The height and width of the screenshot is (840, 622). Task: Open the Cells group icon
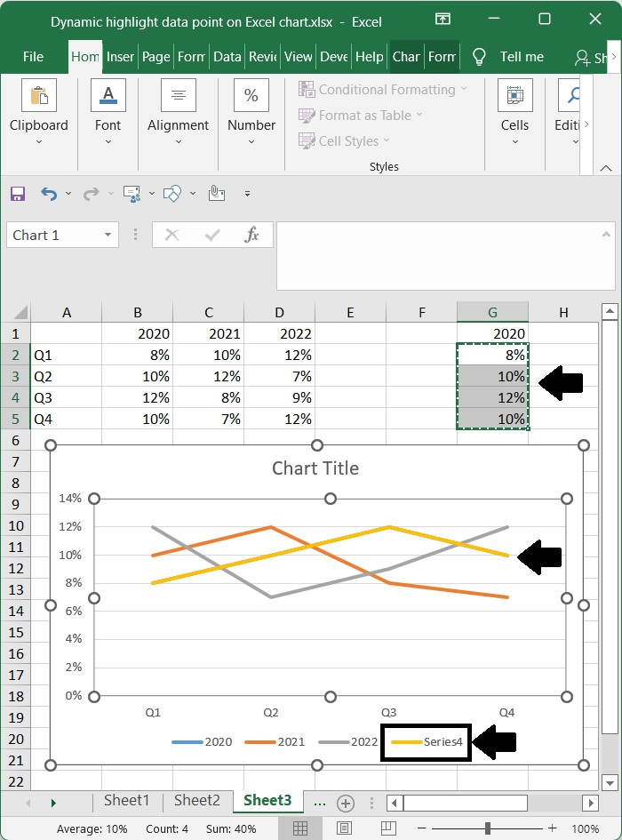click(x=514, y=95)
